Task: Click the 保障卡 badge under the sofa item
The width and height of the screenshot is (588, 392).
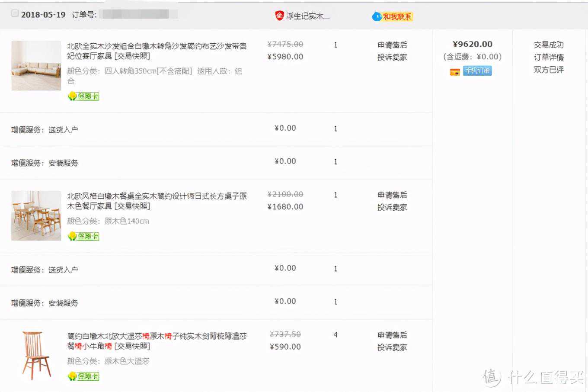Action: (83, 96)
